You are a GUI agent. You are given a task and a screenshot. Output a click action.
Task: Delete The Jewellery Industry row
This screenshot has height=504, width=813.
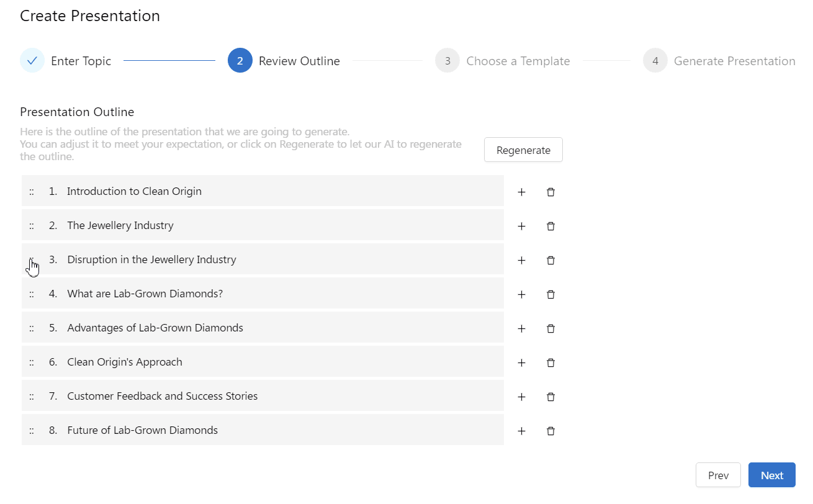pyautogui.click(x=550, y=226)
